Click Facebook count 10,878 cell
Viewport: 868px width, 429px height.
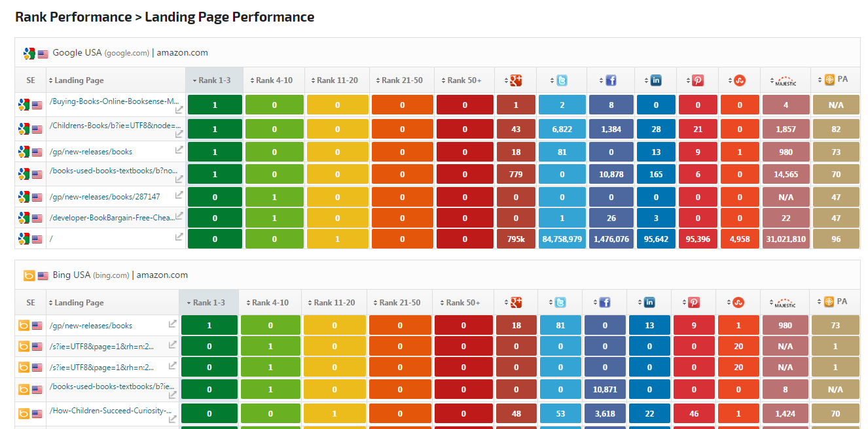coord(611,175)
